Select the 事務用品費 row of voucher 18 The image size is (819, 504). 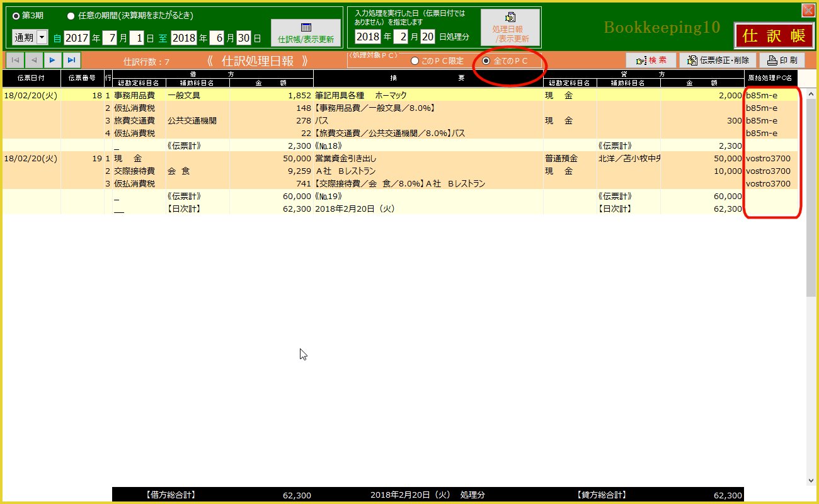[140, 95]
